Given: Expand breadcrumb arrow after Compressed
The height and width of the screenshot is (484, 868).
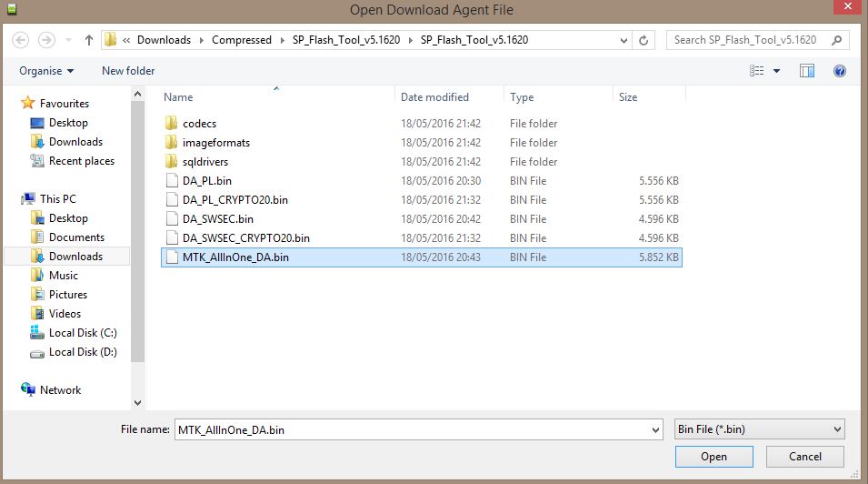Looking at the screenshot, I should tap(282, 40).
